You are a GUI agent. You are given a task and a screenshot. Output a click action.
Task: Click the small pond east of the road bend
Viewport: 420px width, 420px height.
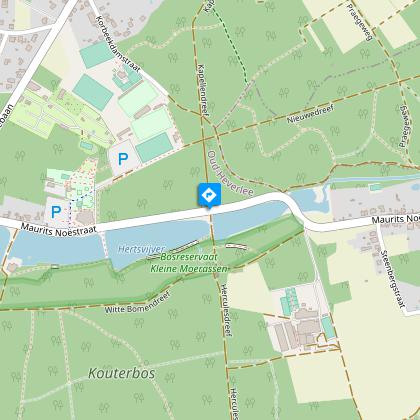pyautogui.click(x=310, y=201)
